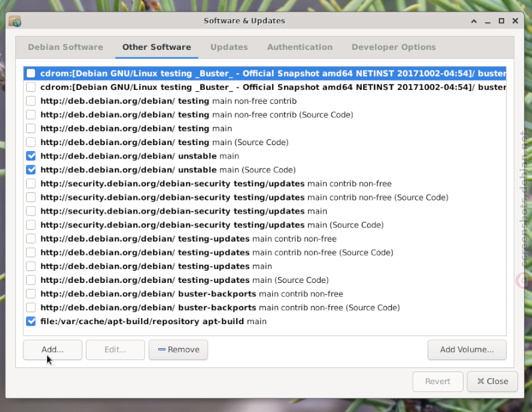Enable the second cdrom Buster entry checkbox
Viewport: 532px width, 412px height.
(31, 87)
